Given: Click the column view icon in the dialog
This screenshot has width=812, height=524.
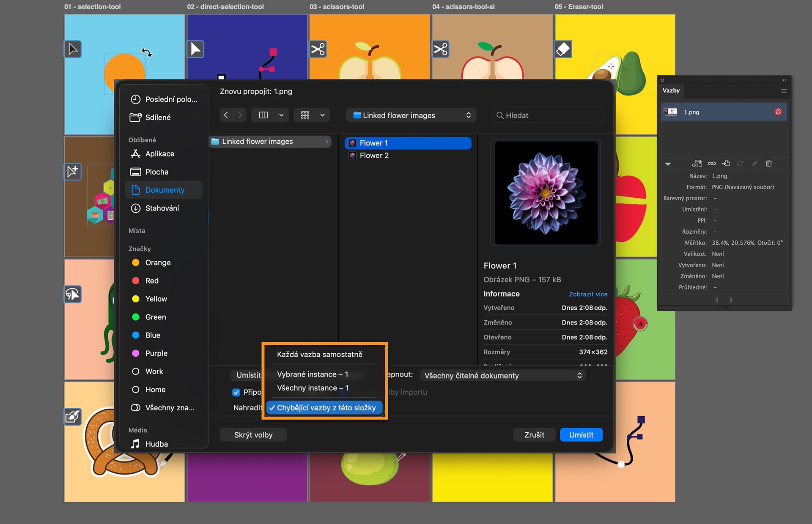Looking at the screenshot, I should (x=263, y=115).
